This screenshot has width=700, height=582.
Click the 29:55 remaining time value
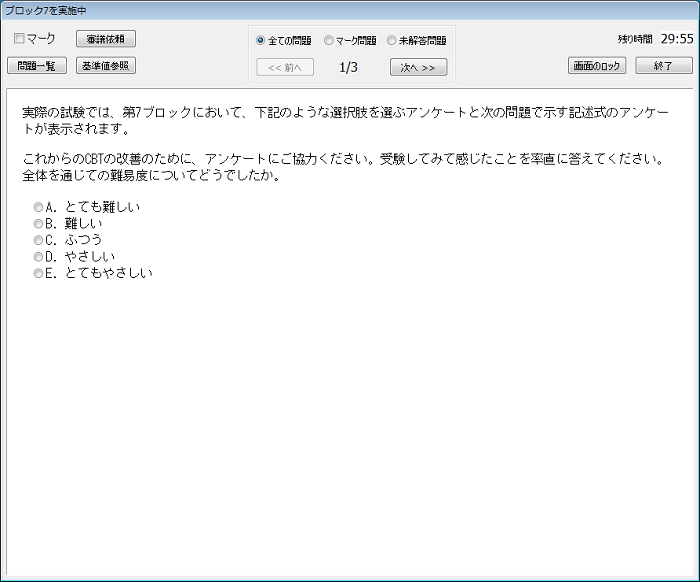[x=677, y=39]
